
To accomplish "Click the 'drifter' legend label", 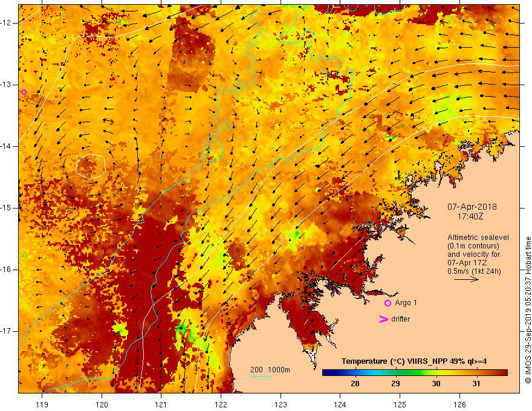I will 400,319.
